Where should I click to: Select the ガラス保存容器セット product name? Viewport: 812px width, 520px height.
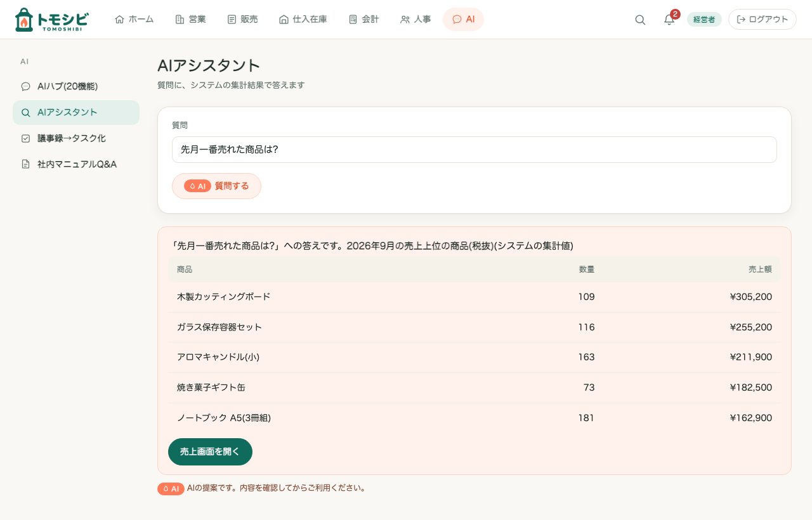click(219, 327)
